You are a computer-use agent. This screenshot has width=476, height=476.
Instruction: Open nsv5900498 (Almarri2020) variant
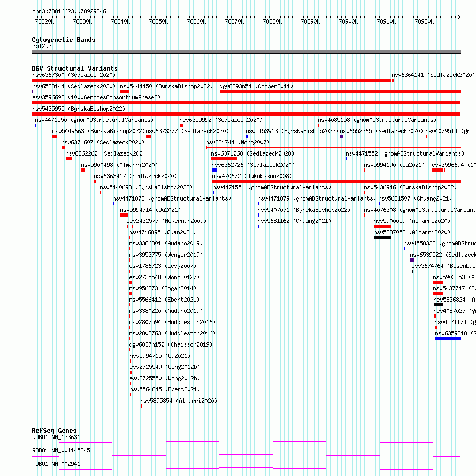(x=119, y=165)
